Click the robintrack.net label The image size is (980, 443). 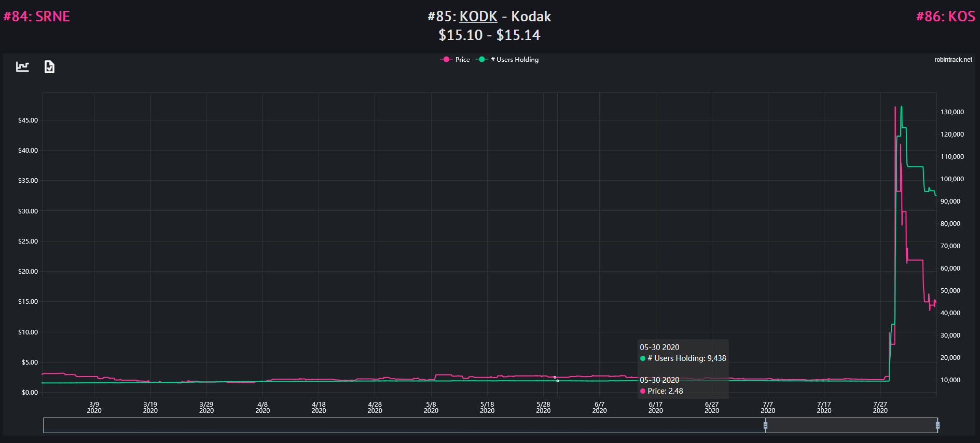coord(953,60)
